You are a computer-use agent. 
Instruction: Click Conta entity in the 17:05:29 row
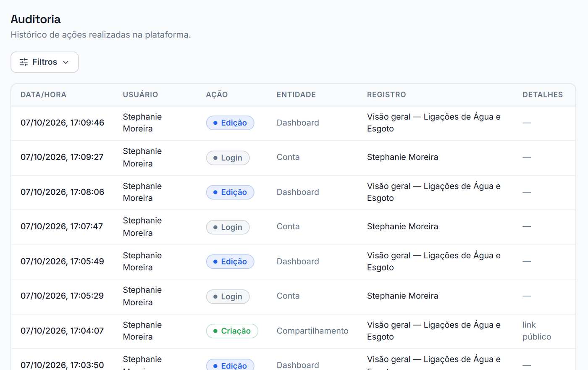pos(288,296)
